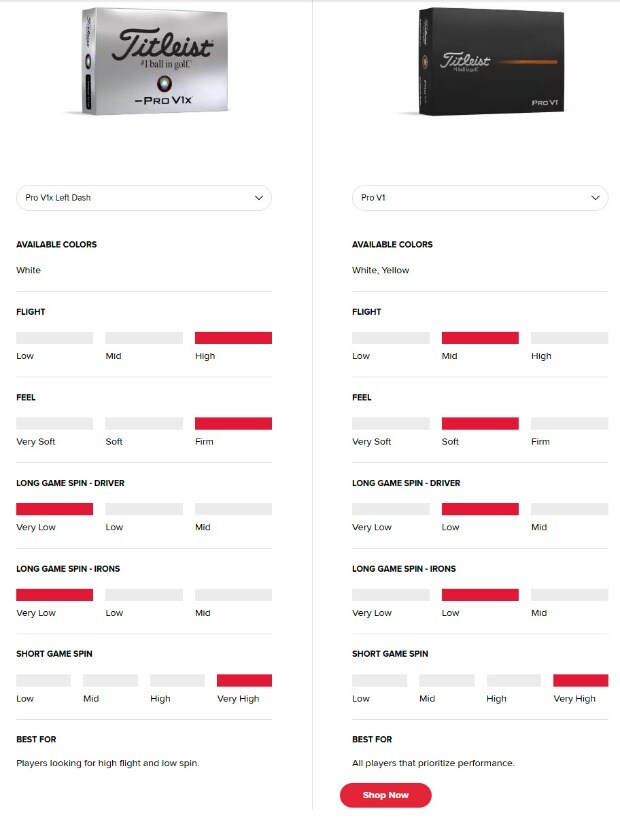Open the Pro V1 model dropdown
Screen dimensions: 620x825
coord(480,198)
